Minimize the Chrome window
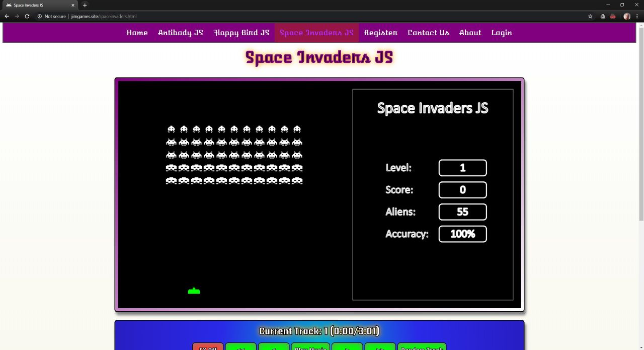Screen dimensions: 644x350 tap(608, 5)
